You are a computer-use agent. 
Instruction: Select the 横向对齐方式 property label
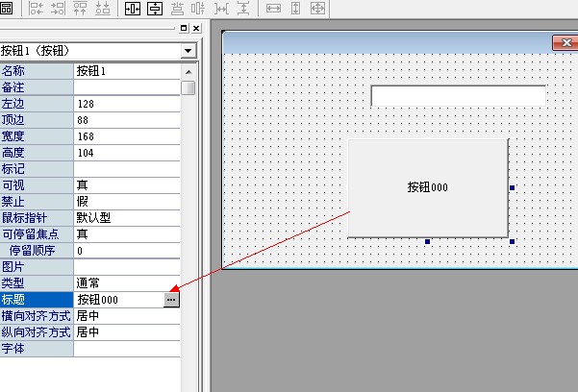[x=37, y=316]
